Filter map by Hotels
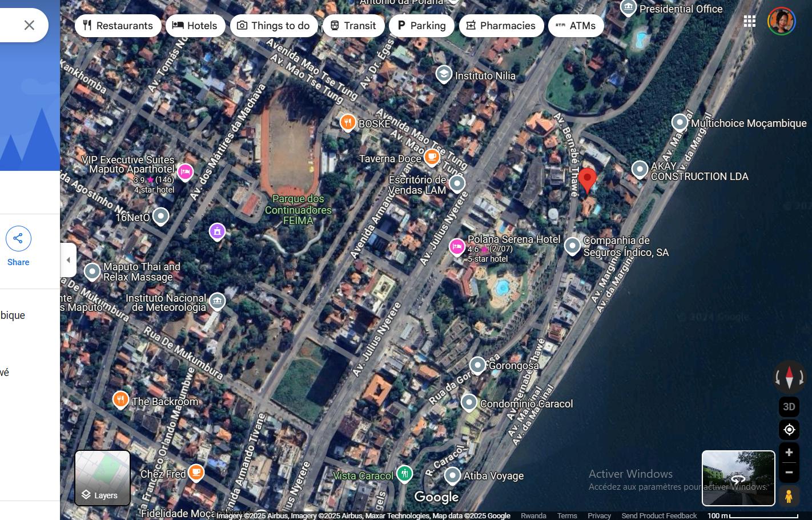This screenshot has height=520, width=812. tap(195, 26)
